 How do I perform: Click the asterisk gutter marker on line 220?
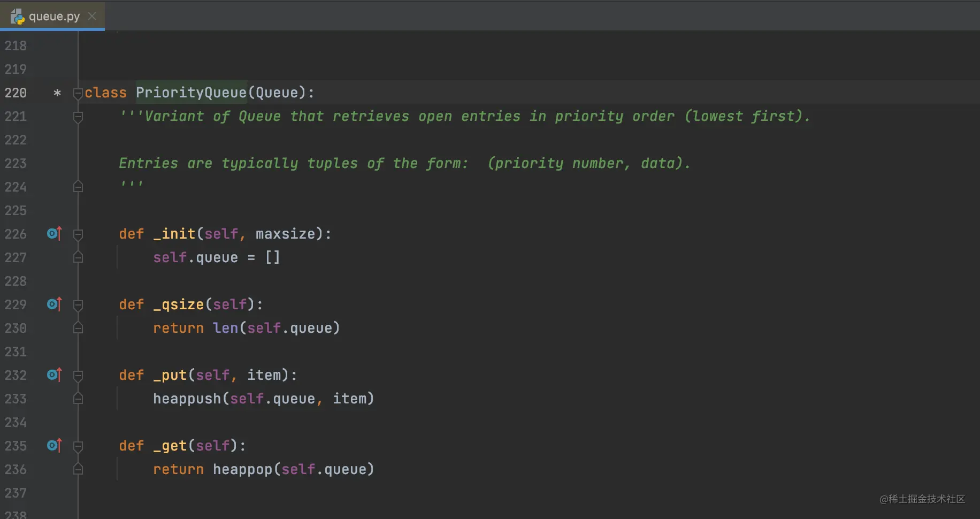click(57, 93)
